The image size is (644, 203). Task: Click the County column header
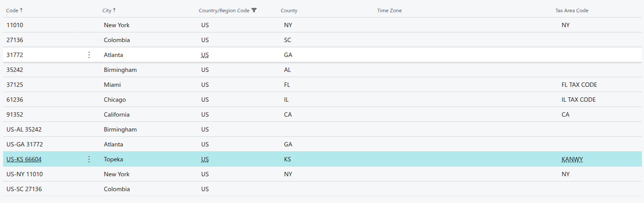pyautogui.click(x=289, y=11)
